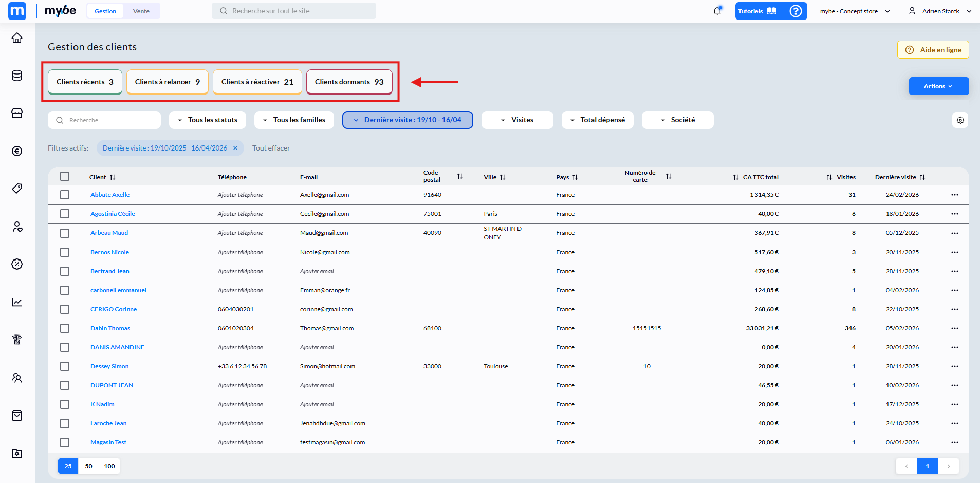Set 50 rows per page
This screenshot has width=980, height=483.
coord(88,466)
